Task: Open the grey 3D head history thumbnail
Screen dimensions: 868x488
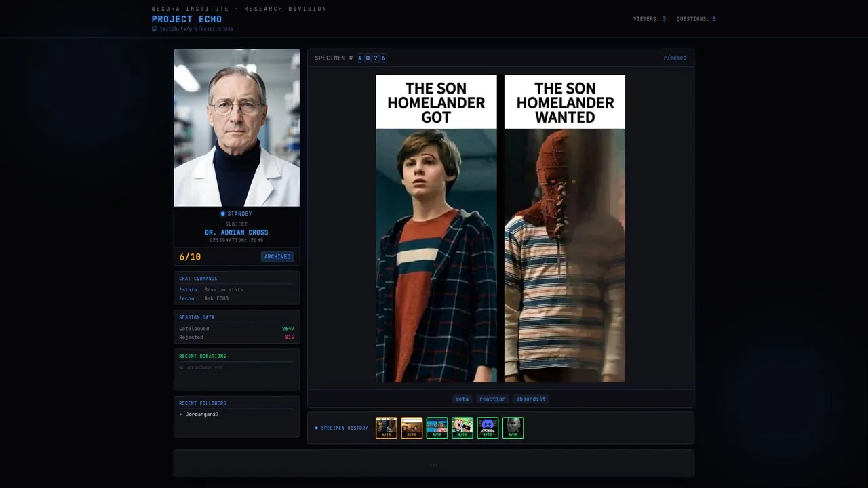Action: coord(513,428)
